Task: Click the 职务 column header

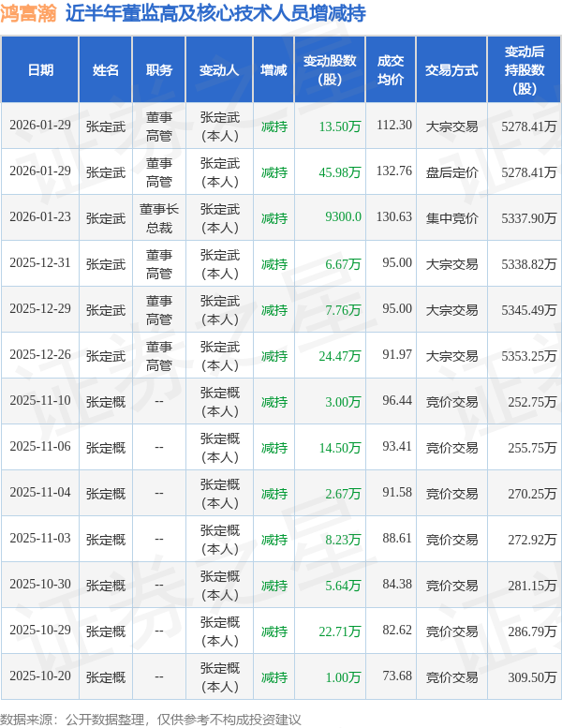Action: click(x=158, y=70)
